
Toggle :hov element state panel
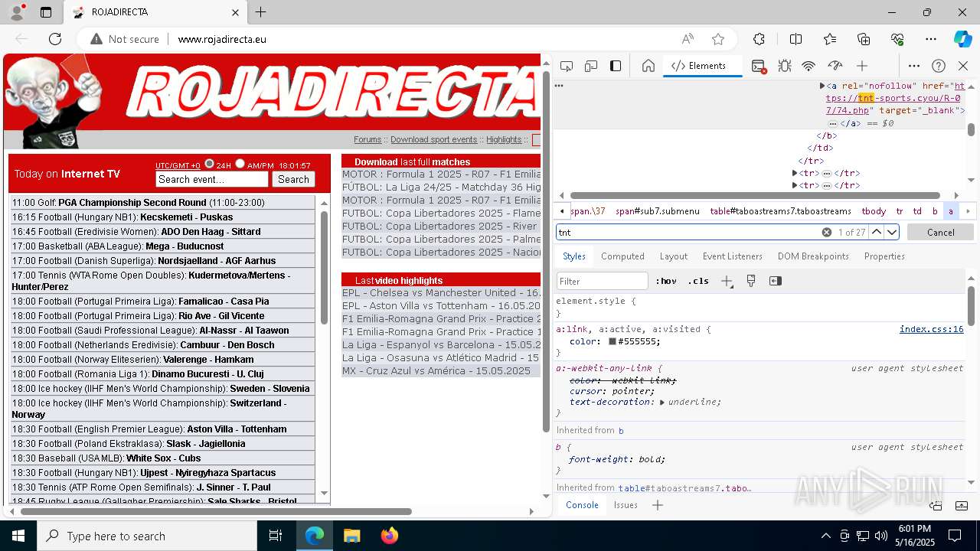(666, 281)
